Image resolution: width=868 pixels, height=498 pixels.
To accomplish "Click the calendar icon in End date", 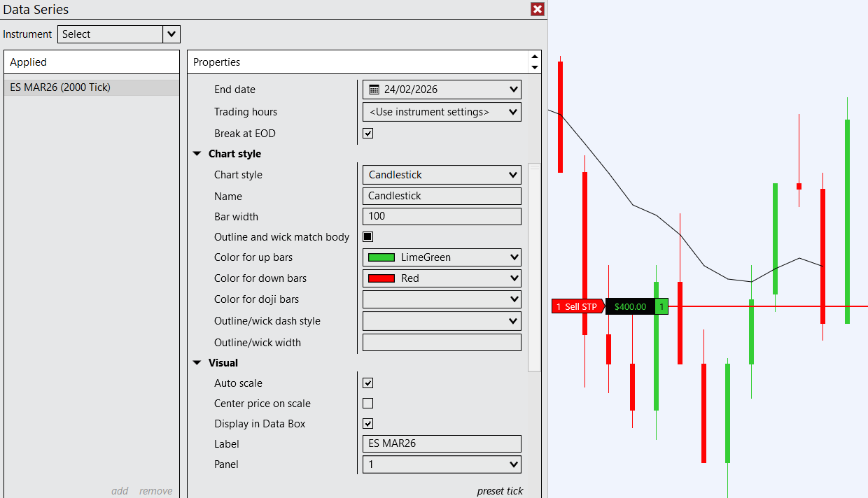I will [374, 90].
